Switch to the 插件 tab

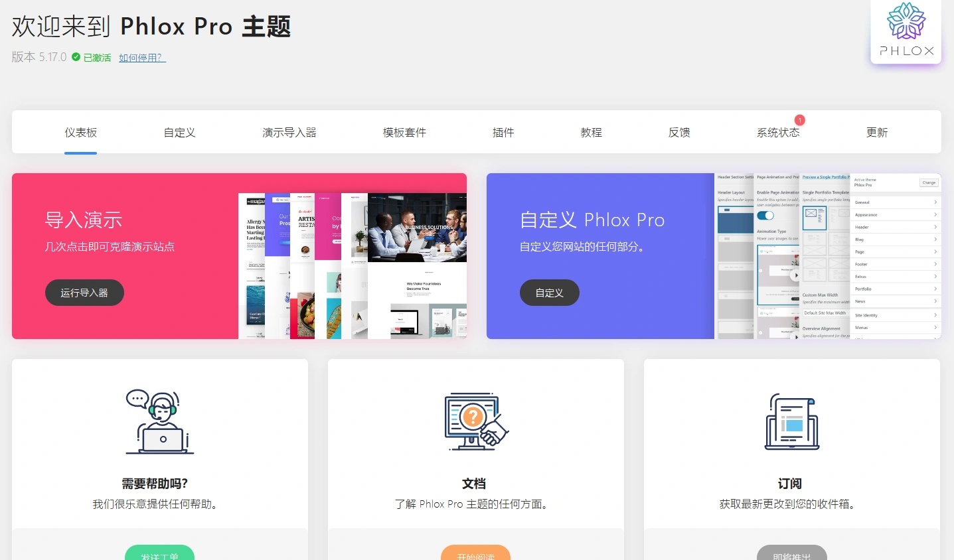coord(503,132)
